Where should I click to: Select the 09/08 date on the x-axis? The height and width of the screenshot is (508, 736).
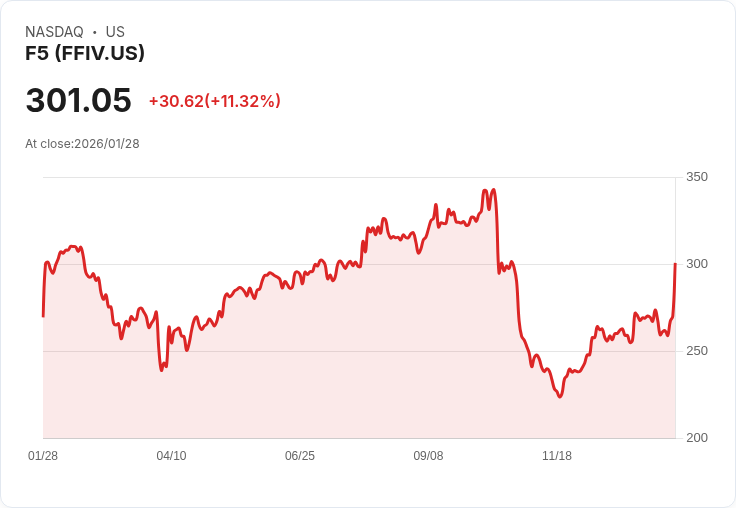coord(428,456)
